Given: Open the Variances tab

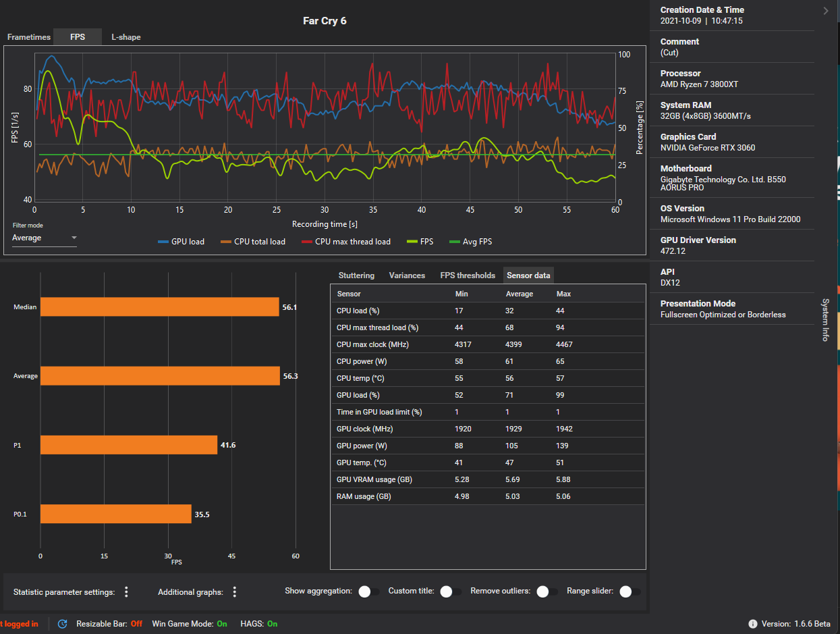Looking at the screenshot, I should point(407,275).
